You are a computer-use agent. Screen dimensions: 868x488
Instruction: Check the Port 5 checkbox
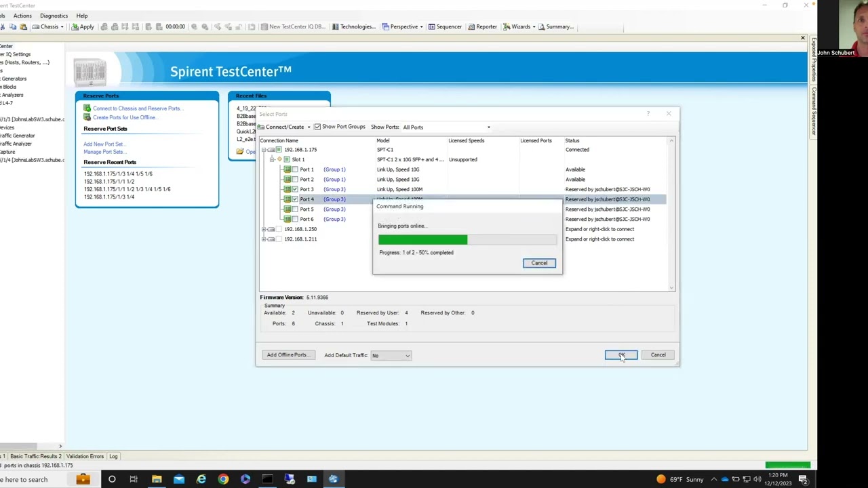(x=295, y=209)
